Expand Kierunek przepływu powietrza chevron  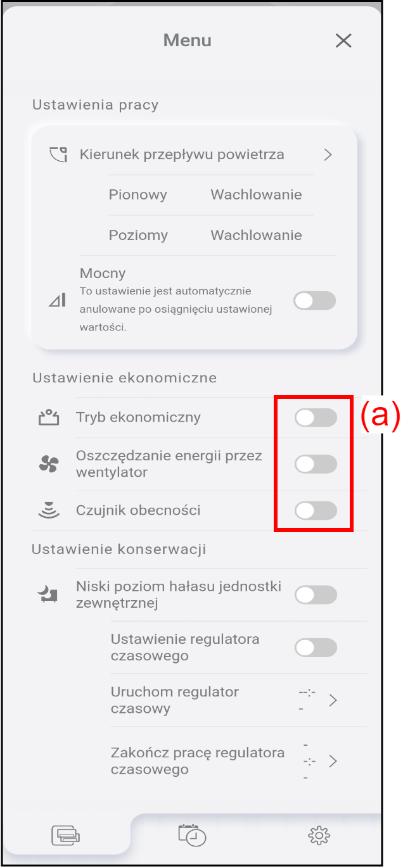point(328,154)
